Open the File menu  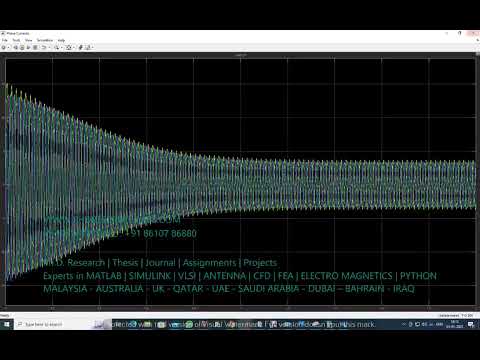(x=5, y=40)
